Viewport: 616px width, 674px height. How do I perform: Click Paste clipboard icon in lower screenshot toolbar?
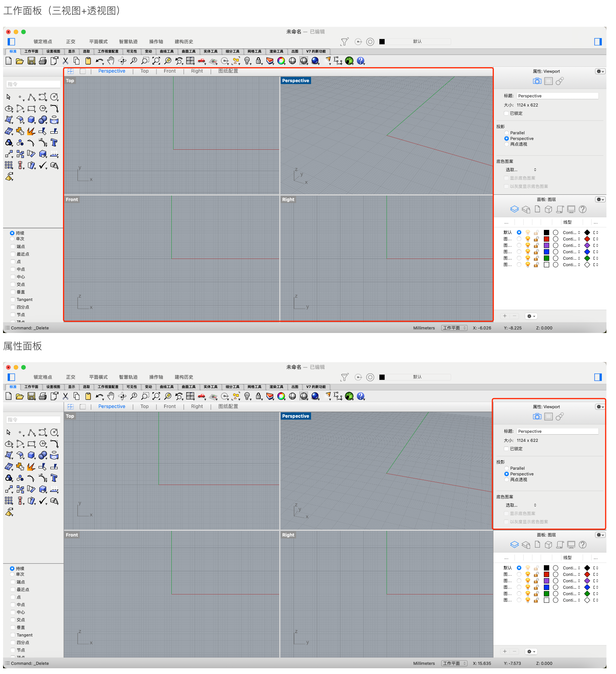click(88, 396)
